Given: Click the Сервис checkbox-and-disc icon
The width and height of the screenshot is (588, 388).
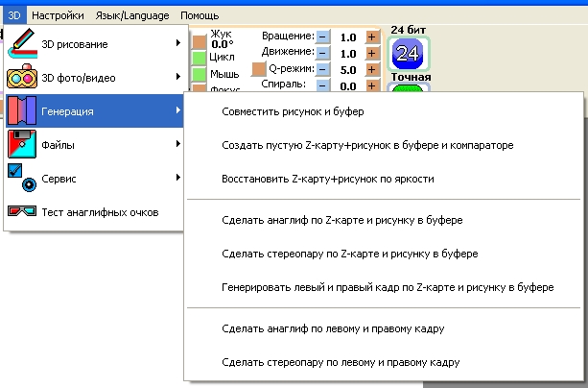Looking at the screenshot, I should click(22, 178).
